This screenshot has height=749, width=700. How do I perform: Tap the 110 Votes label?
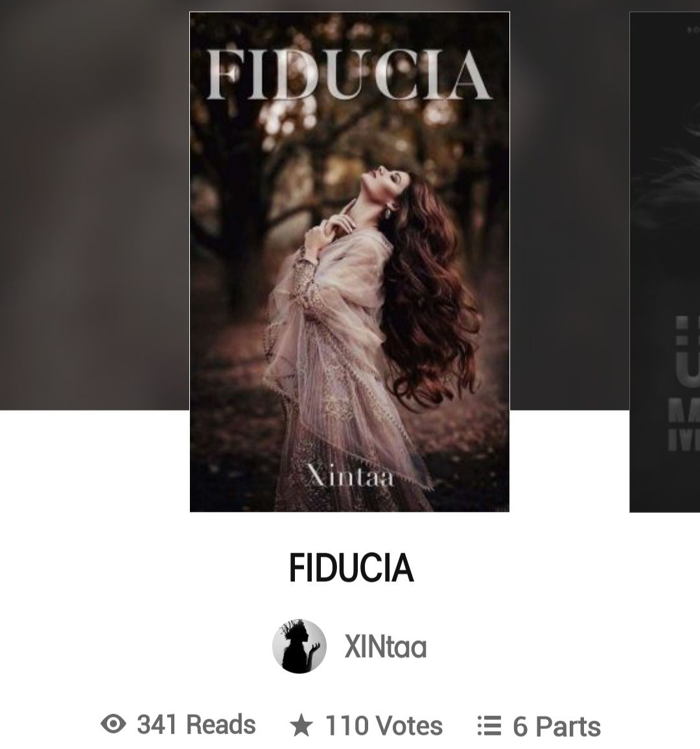[384, 726]
